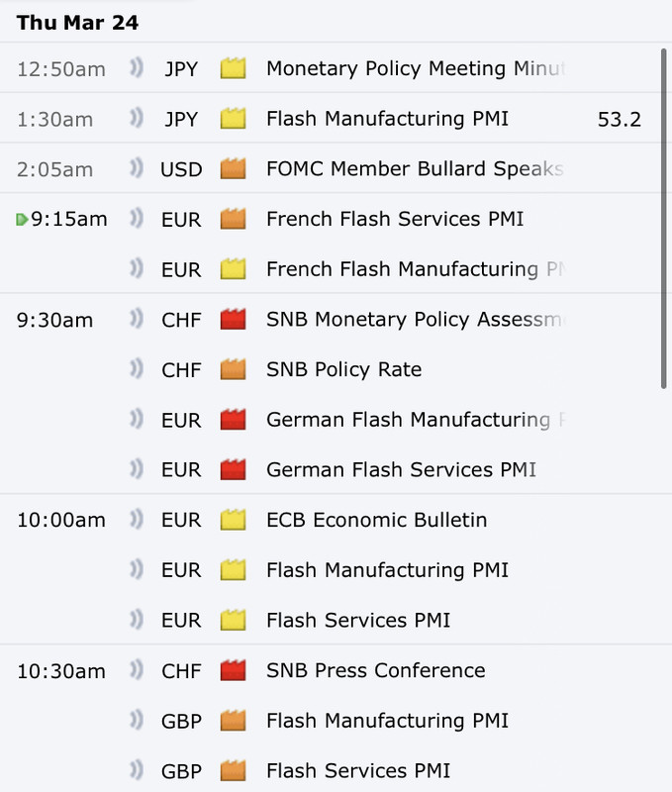
Task: Click red impact icon for German Flash Services PMI
Action: (233, 469)
